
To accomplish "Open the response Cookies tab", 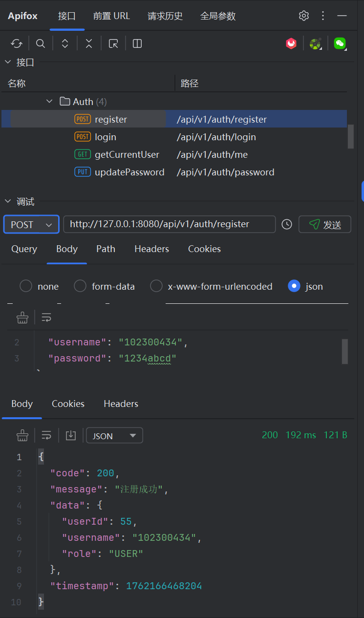I will [x=68, y=404].
